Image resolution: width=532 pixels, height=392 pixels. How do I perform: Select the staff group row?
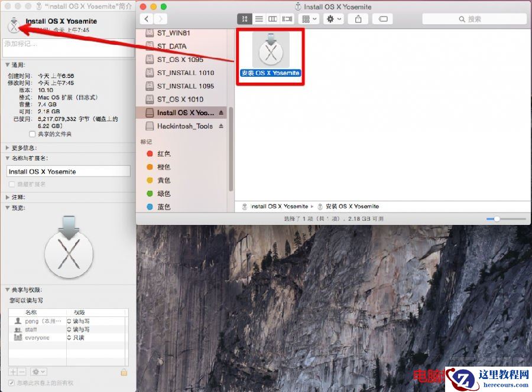(x=68, y=329)
